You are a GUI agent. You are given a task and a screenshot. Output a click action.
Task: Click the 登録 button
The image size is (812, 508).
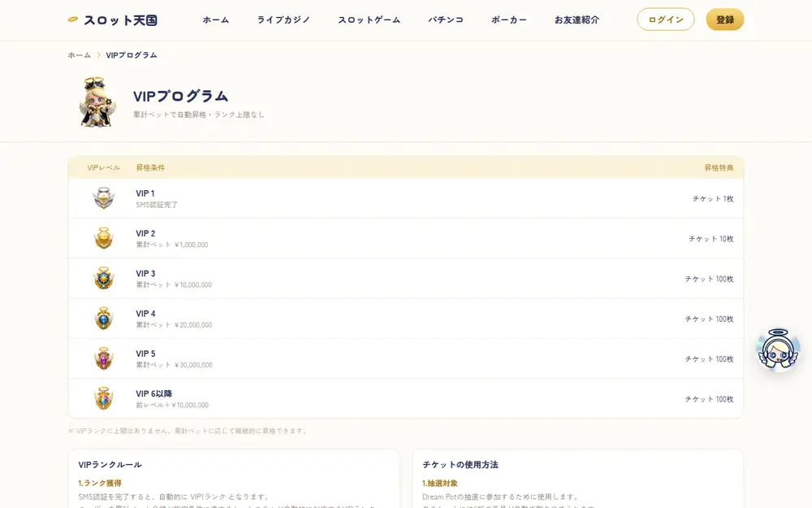click(x=725, y=20)
